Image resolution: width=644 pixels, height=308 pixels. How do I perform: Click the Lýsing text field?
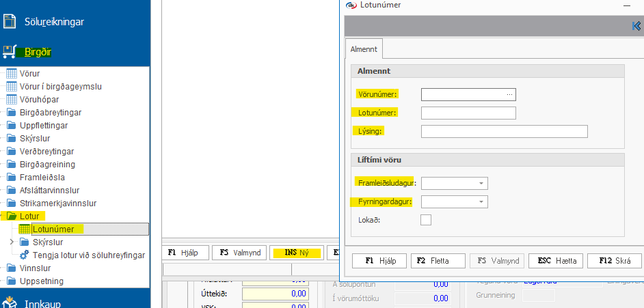tap(504, 131)
